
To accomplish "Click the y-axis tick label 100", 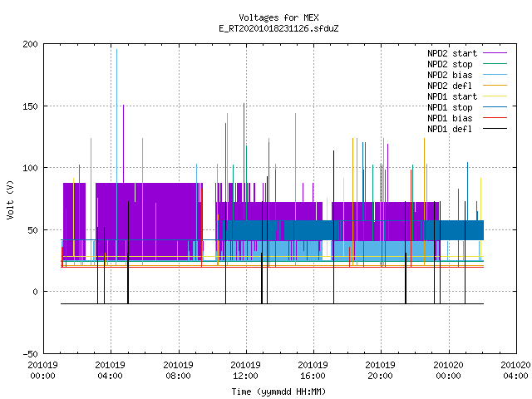I will coord(30,168).
